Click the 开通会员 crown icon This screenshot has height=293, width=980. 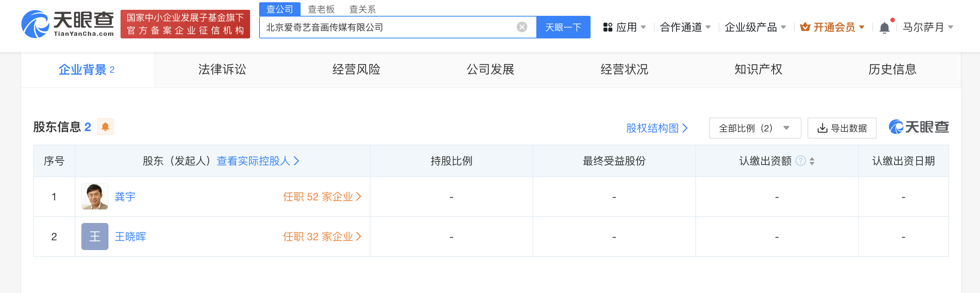(x=805, y=27)
